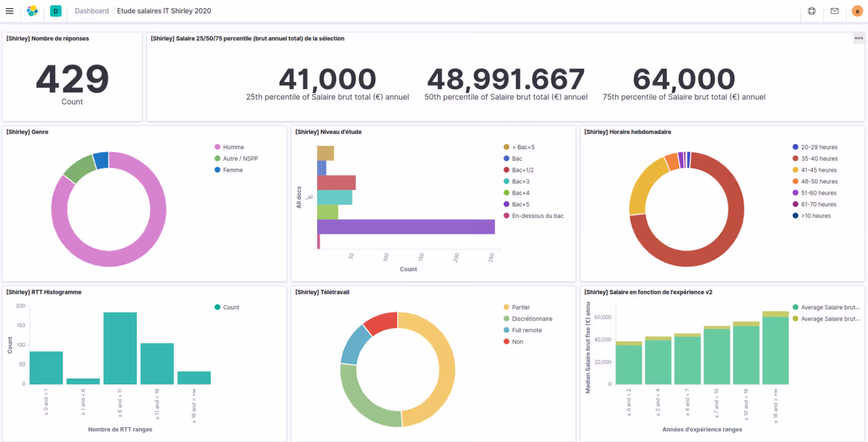Click the Dashboard breadcrumb link
The height and width of the screenshot is (442, 868).
point(92,11)
